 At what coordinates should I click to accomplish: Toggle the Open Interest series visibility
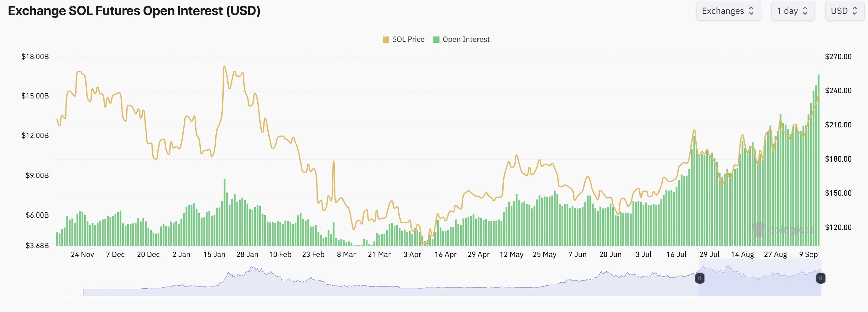tap(461, 39)
